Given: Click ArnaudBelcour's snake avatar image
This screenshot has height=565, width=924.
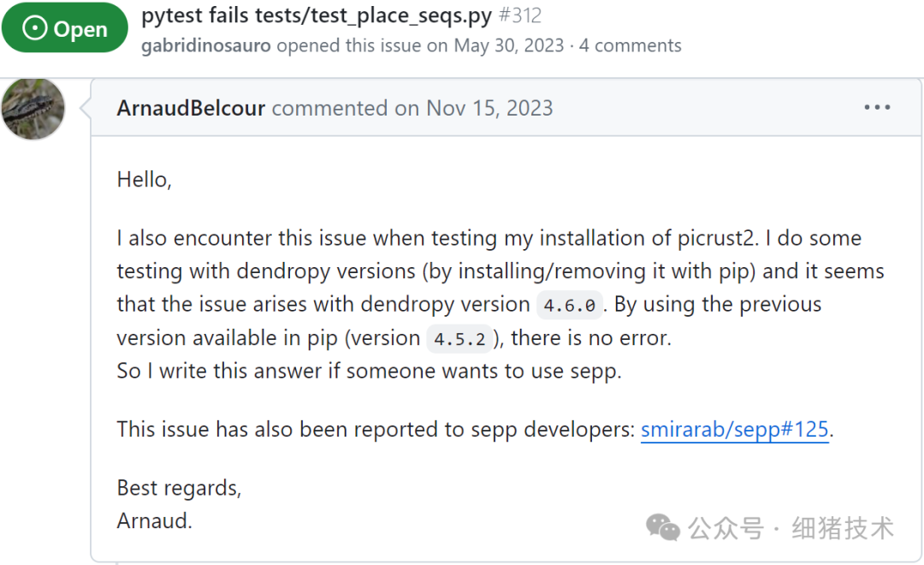Looking at the screenshot, I should click(x=33, y=109).
